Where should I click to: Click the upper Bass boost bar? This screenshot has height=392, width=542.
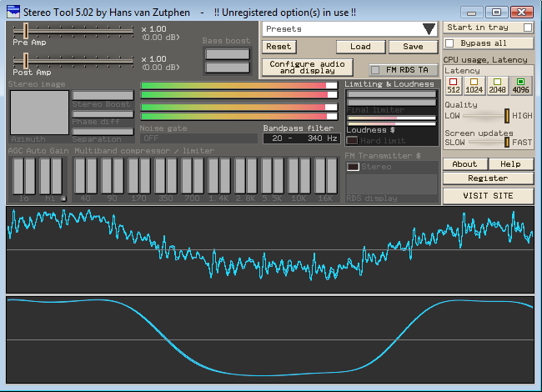click(227, 54)
